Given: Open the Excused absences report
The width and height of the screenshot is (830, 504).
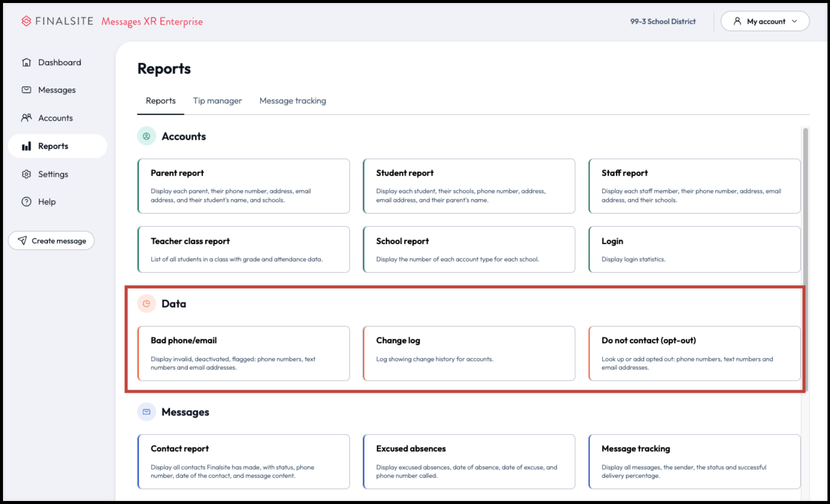Looking at the screenshot, I should (x=469, y=462).
